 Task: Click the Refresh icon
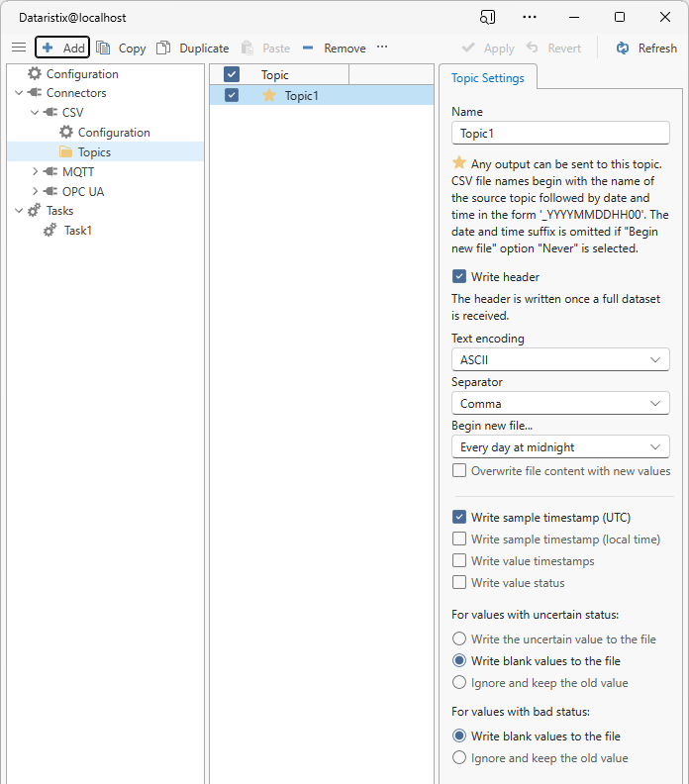[x=623, y=48]
